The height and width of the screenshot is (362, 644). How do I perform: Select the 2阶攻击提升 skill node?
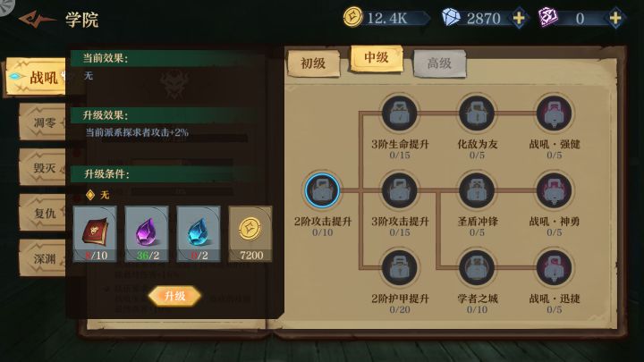pyautogui.click(x=322, y=190)
